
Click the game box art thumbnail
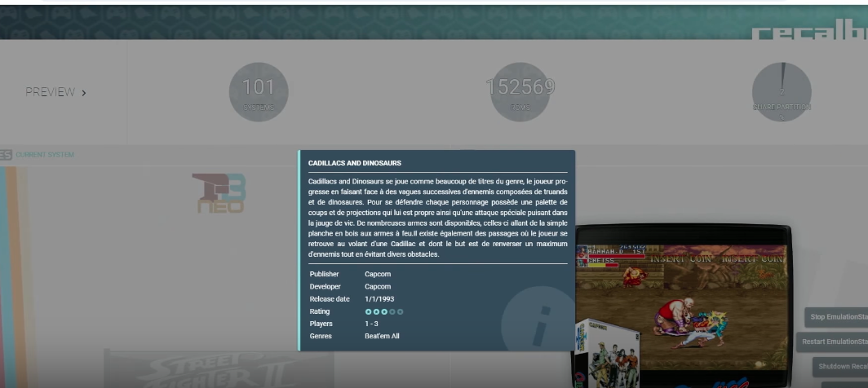point(606,354)
